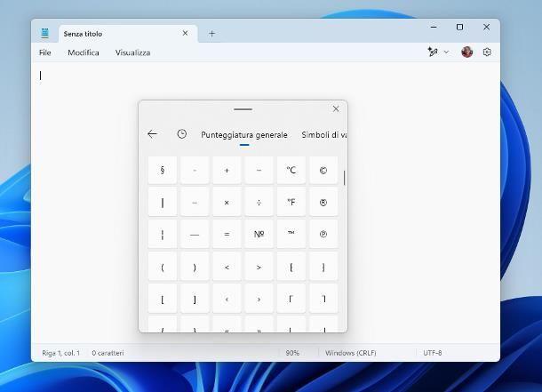
Task: Open the account profile avatar
Action: [x=467, y=52]
